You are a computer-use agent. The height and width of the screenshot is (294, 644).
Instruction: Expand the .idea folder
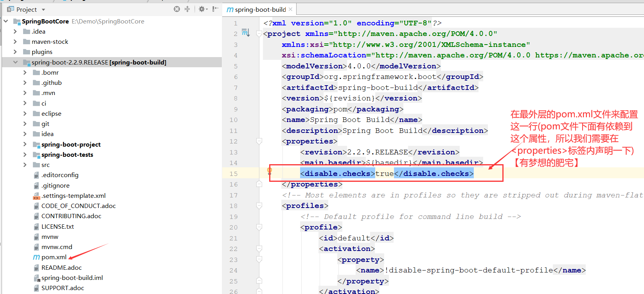pos(15,31)
